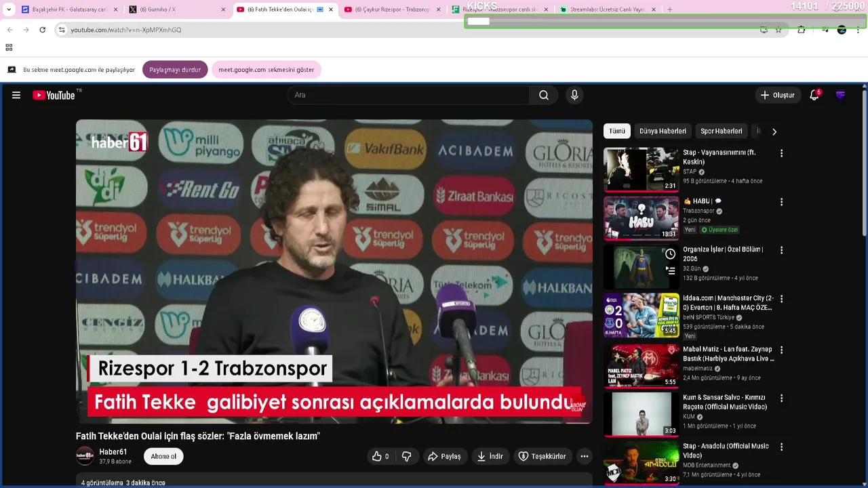
Task: Open Kum & Sansar Salvo thumbnail
Action: (641, 414)
